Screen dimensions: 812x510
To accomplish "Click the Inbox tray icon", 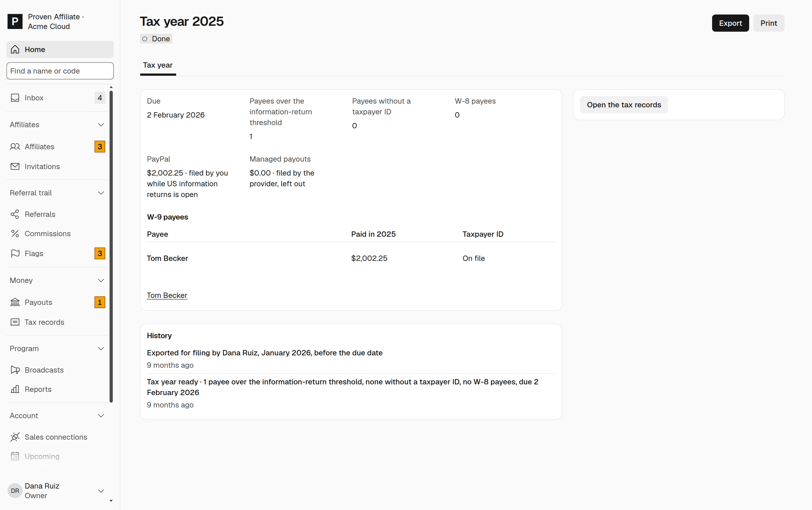I will tap(15, 98).
